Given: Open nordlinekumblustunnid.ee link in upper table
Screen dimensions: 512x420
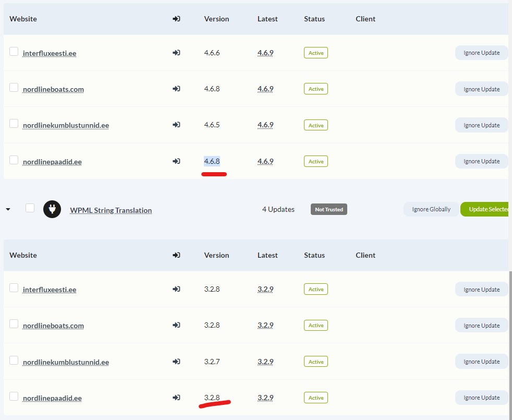Looking at the screenshot, I should click(66, 125).
